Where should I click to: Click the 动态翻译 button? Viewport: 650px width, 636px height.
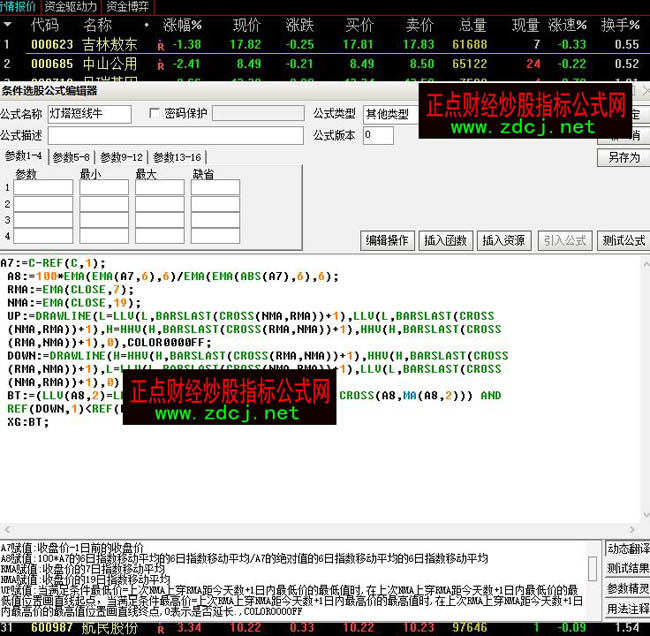click(626, 548)
